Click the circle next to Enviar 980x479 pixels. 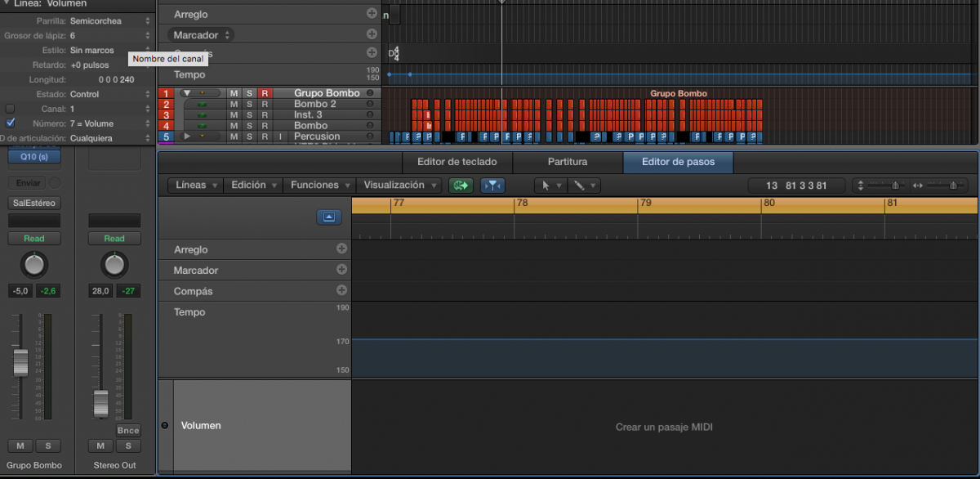(55, 183)
